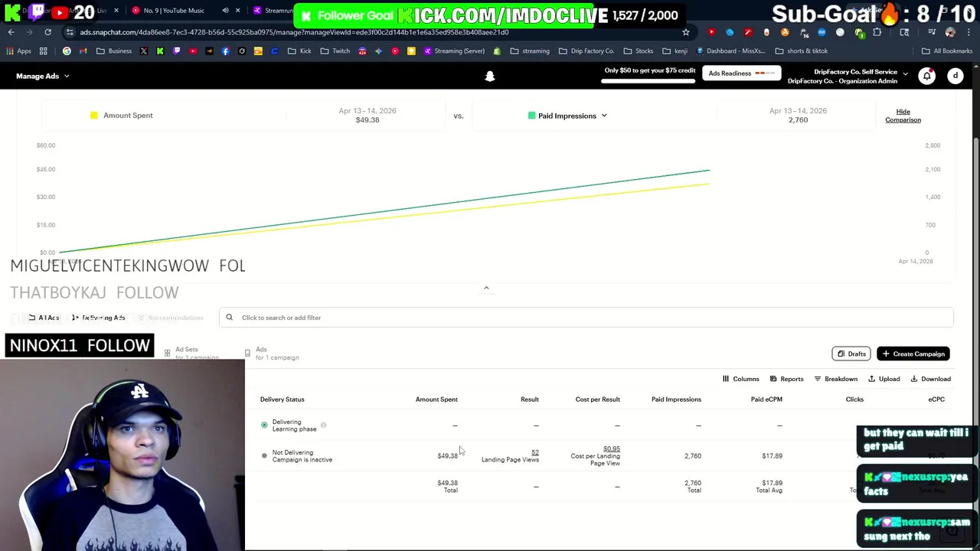Viewport: 980px width, 551px height.
Task: Go back in browser history
Action: (11, 32)
